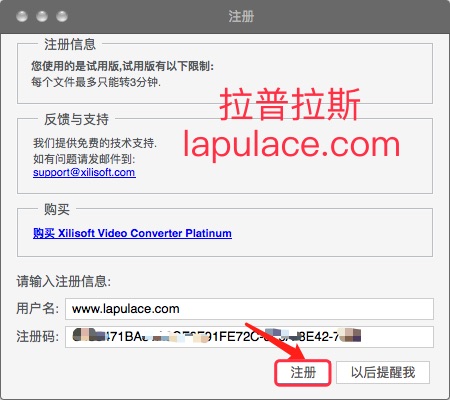Image resolution: width=450 pixels, height=400 pixels.
Task: Focus the 用户名 username input field
Action: (249, 309)
